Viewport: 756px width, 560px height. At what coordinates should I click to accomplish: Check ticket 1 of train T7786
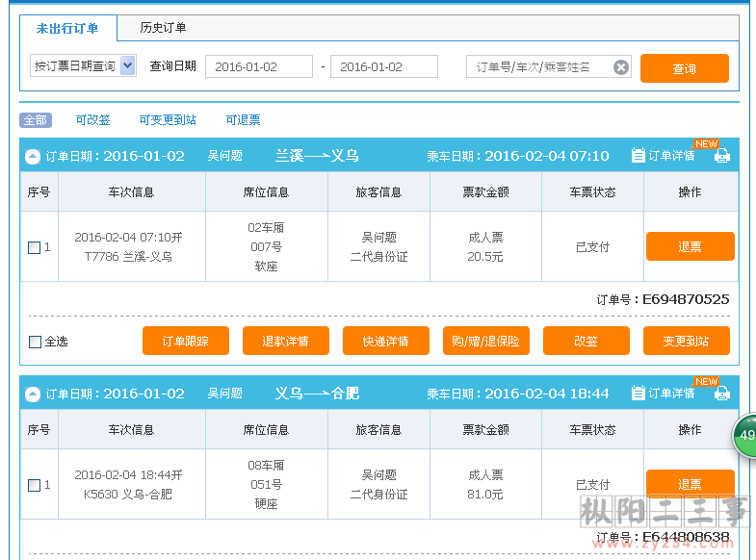[x=35, y=247]
